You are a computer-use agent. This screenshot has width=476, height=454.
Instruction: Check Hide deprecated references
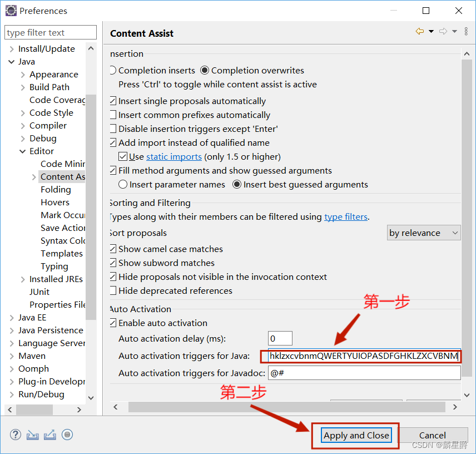coord(113,291)
